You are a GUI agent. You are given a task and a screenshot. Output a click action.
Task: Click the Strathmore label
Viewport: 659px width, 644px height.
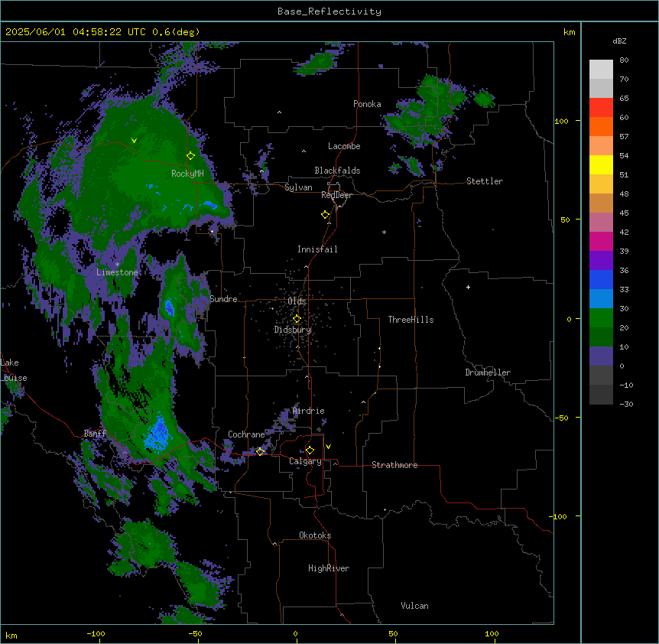(394, 465)
